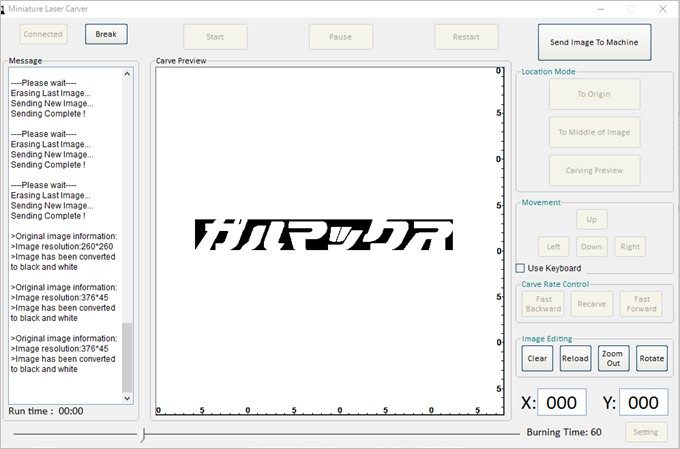This screenshot has width=680, height=449.
Task: Click the Connected button
Action: [43, 34]
